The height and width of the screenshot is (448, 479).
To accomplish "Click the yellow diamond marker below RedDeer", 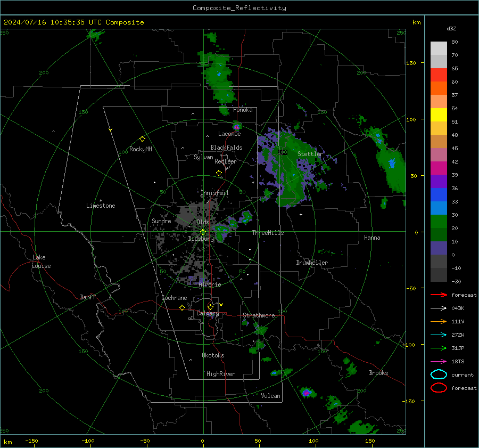I will tap(219, 173).
